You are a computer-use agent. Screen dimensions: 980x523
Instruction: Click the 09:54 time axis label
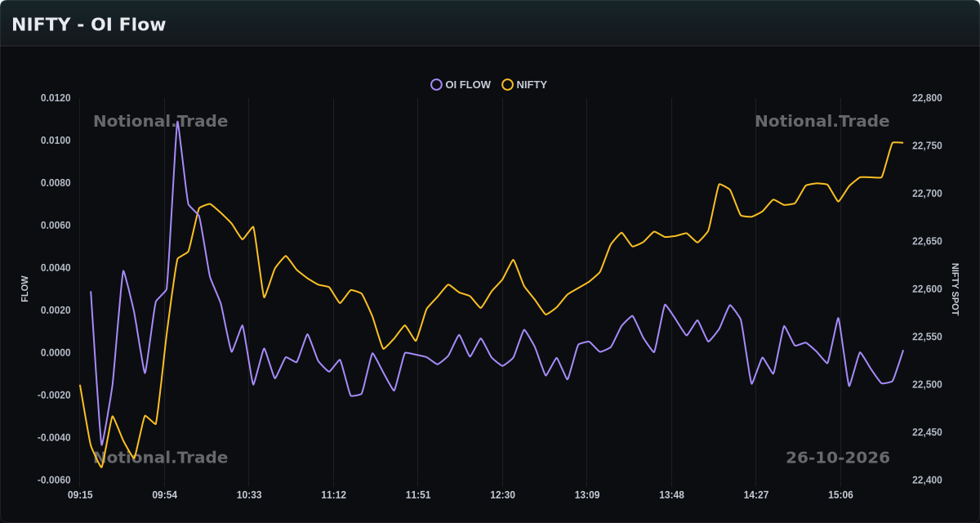point(164,495)
